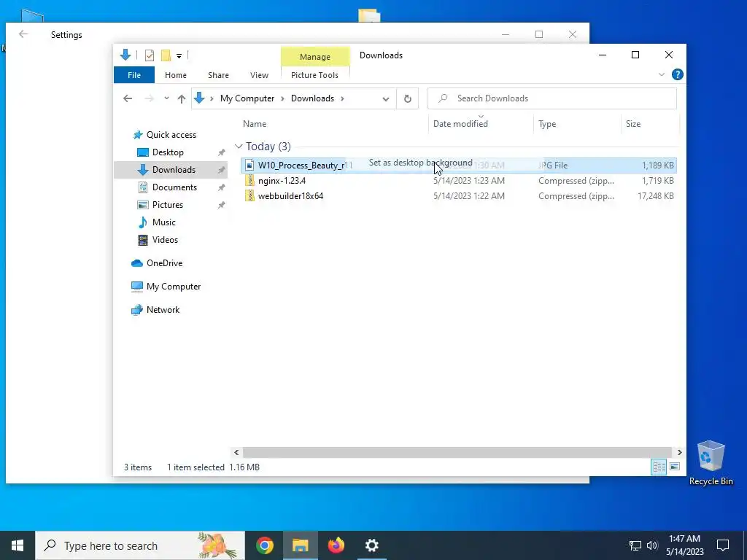This screenshot has width=747, height=560.
Task: Open Documents in navigation pane
Action: 174,187
